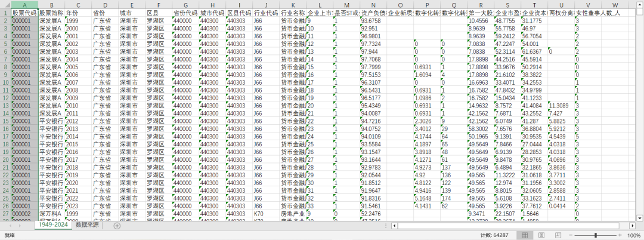Click the 区县 header cell
The height and width of the screenshot is (240, 644).
click(158, 13)
